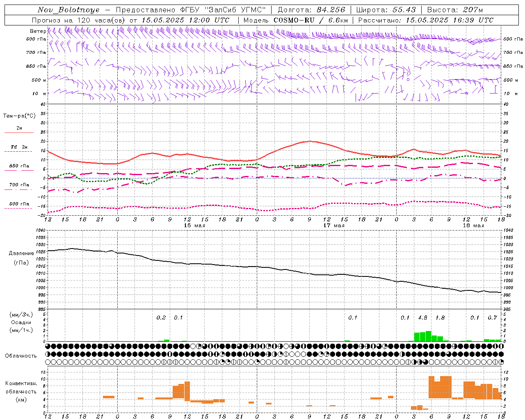Click the '500 м' wind level label on left
Image resolution: width=525 pixels, height=420 pixels.
pos(39,80)
